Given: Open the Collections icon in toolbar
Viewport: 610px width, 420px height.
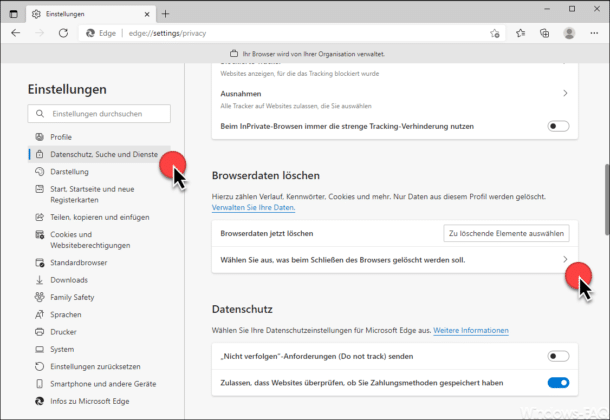Looking at the screenshot, I should click(545, 33).
